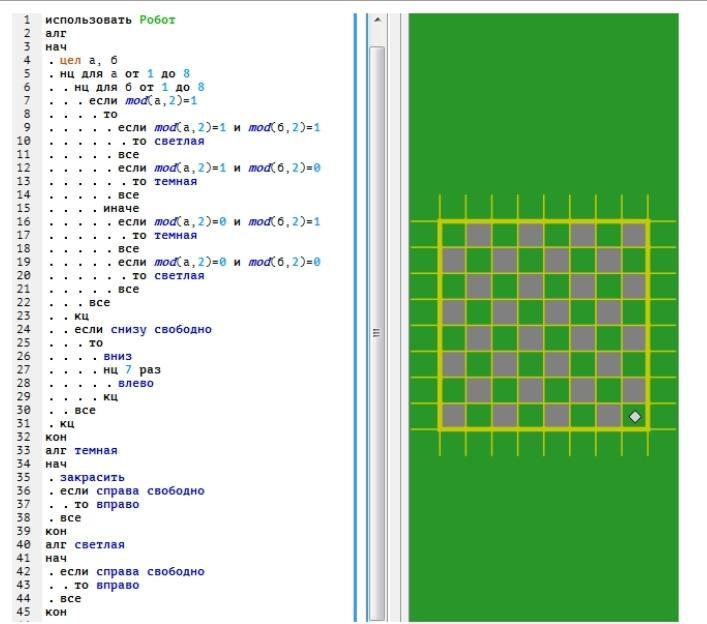Viewport: 707px width, 624px height.
Task: Click the 'вниз' command on line 26
Action: pos(117,356)
